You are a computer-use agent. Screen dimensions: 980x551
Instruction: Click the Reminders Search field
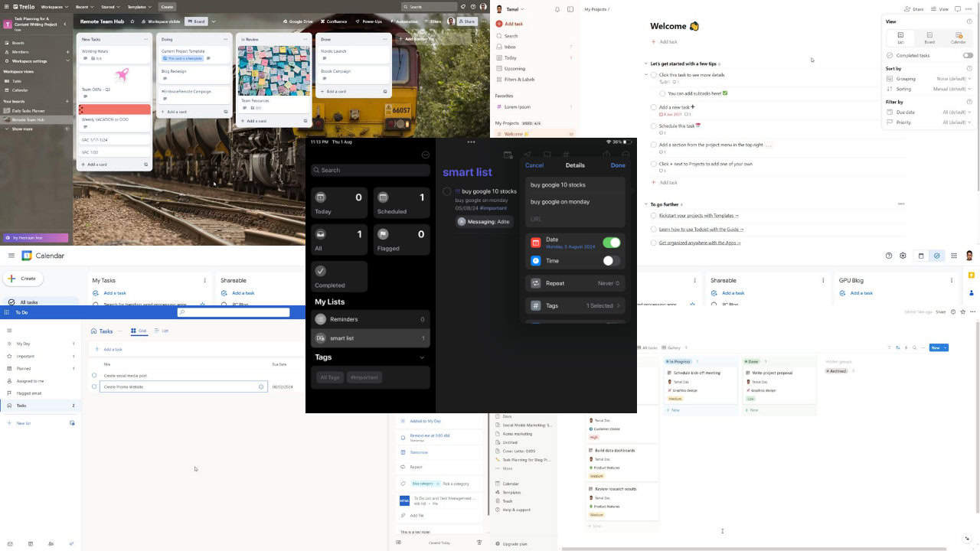(371, 170)
